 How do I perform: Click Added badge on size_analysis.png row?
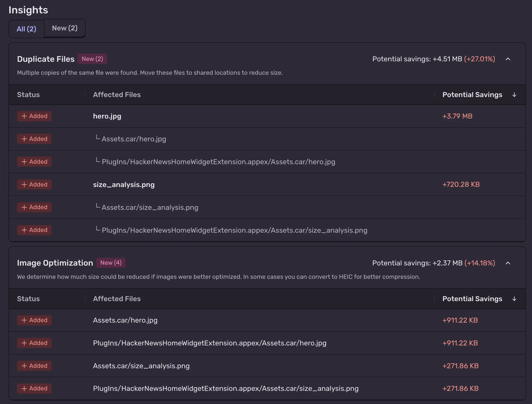(34, 184)
